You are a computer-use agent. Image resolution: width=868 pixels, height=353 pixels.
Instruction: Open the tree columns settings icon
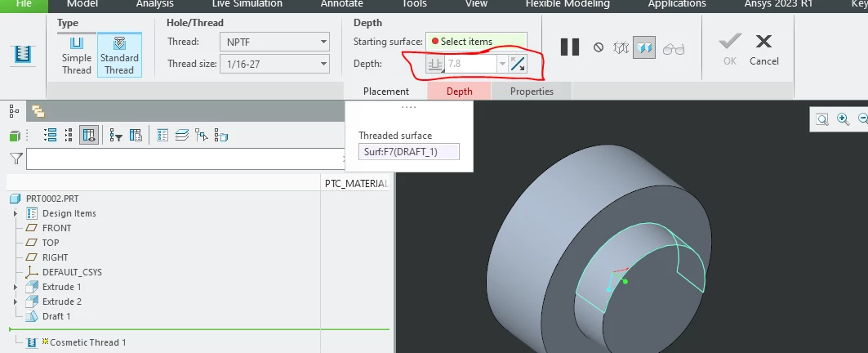click(x=136, y=135)
